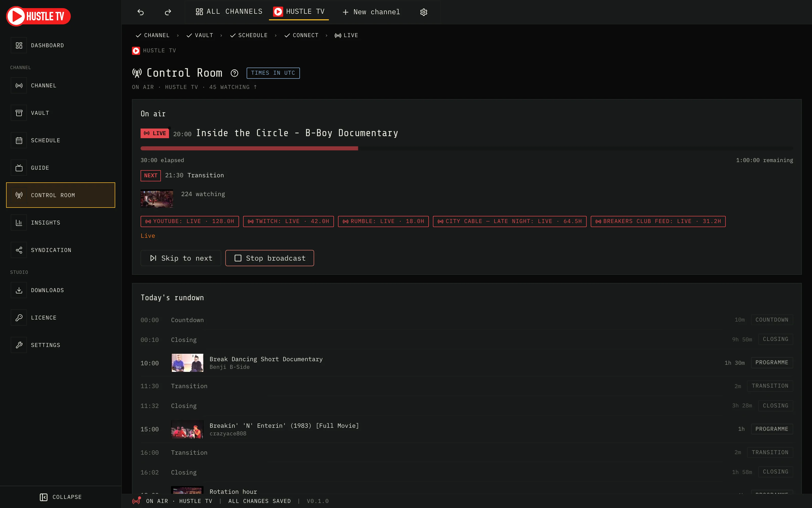The height and width of the screenshot is (508, 812).
Task: Open the Downloads icon
Action: 19,290
